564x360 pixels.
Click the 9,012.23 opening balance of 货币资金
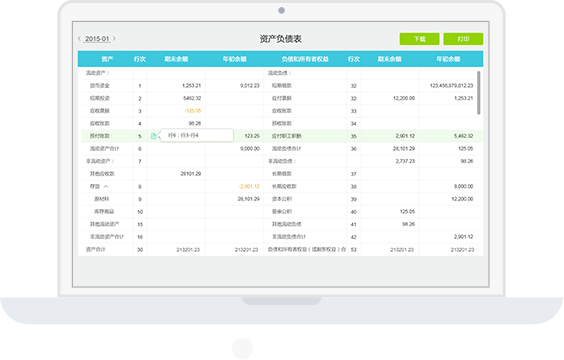point(250,86)
